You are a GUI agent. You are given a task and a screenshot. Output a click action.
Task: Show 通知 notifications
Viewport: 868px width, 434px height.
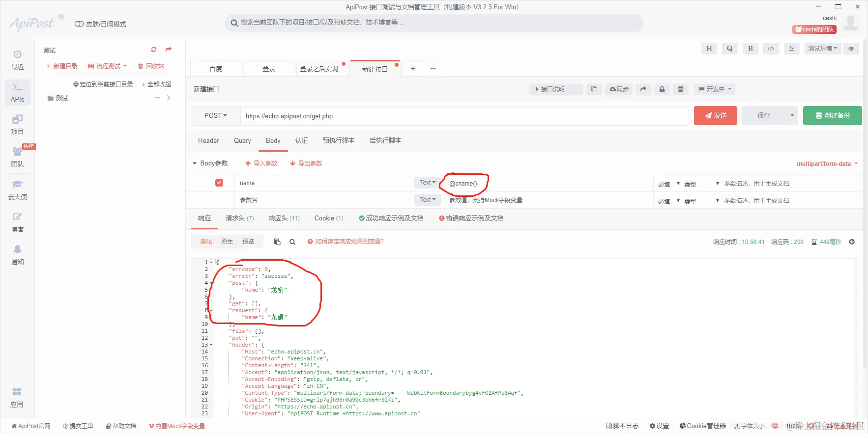point(17,255)
